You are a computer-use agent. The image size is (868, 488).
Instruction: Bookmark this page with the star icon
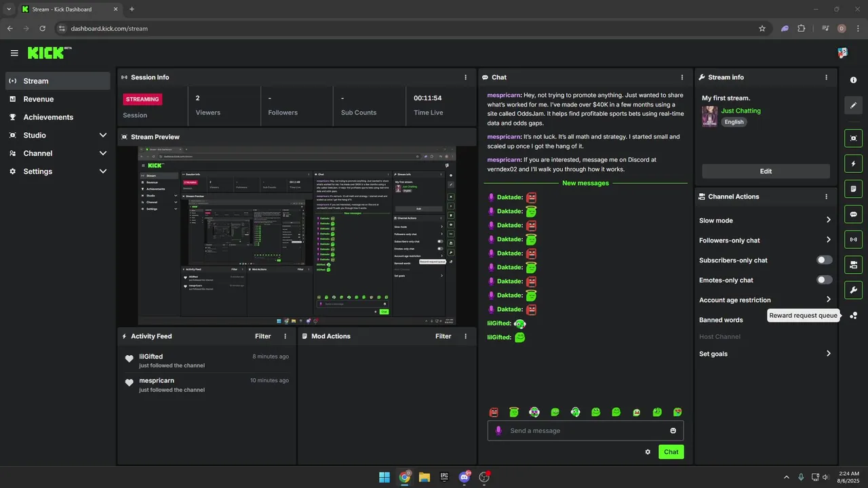coord(762,28)
